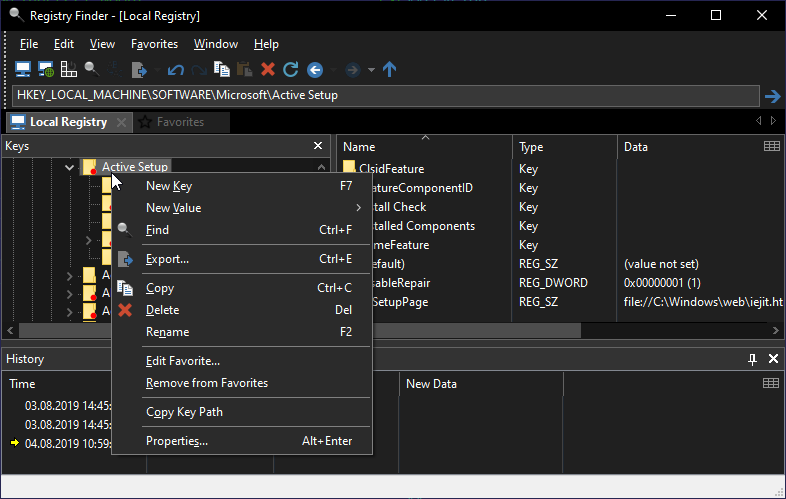Refresh the registry view

click(291, 69)
